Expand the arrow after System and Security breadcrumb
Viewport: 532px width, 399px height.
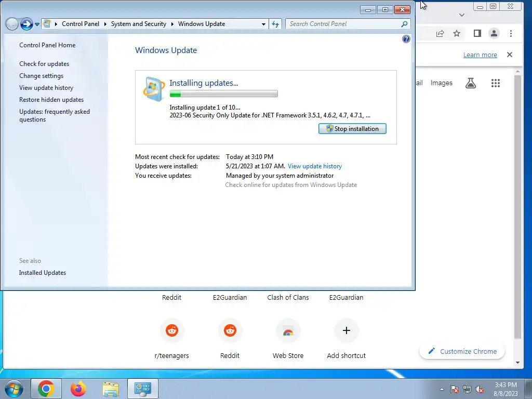coord(172,24)
